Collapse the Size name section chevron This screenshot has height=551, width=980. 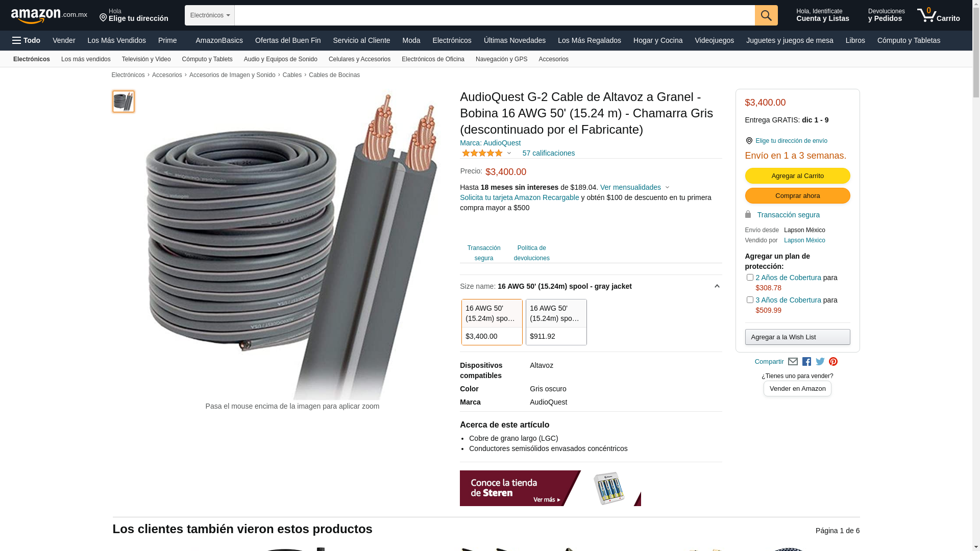(x=717, y=286)
